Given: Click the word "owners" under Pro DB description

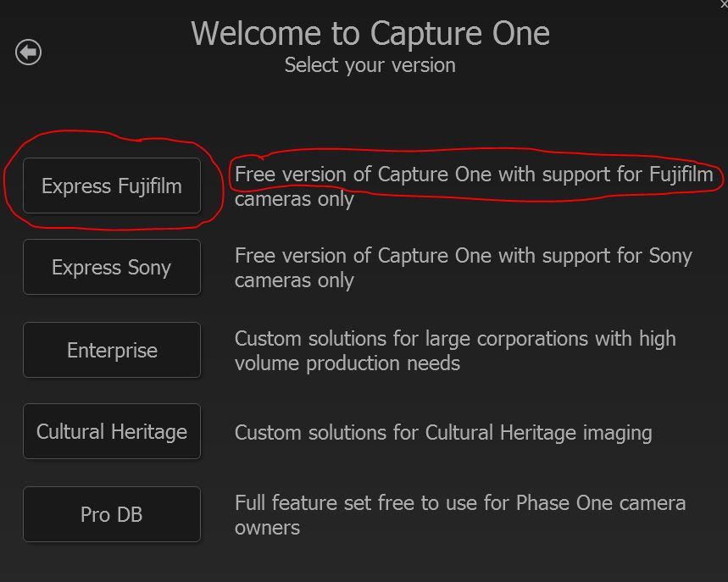Looking at the screenshot, I should click(267, 528).
